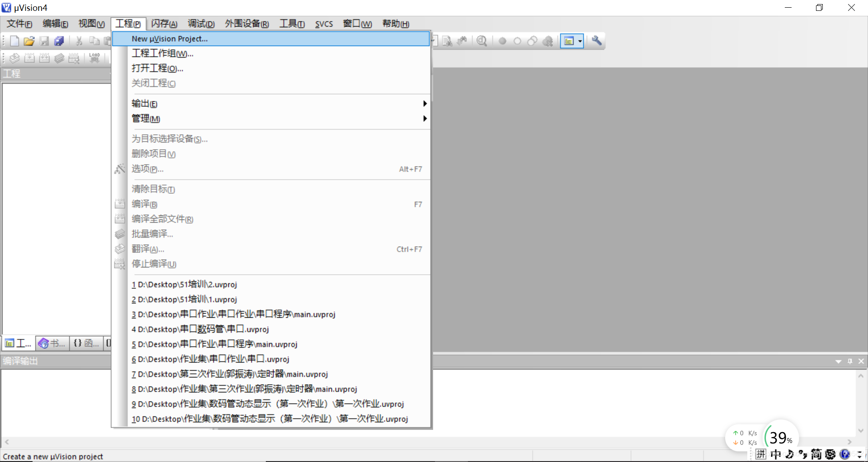This screenshot has height=462, width=868.
Task: Click the insert breakpoint filled circle icon
Action: [x=502, y=41]
